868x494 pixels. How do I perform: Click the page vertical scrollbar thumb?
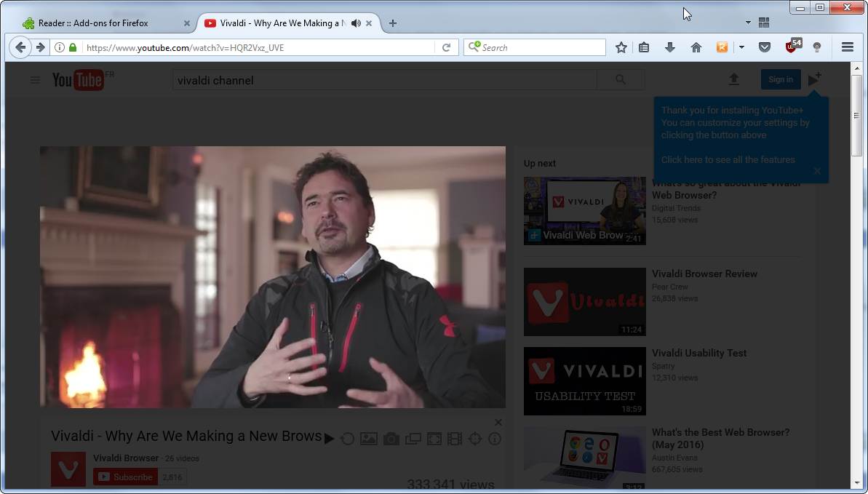pos(856,115)
